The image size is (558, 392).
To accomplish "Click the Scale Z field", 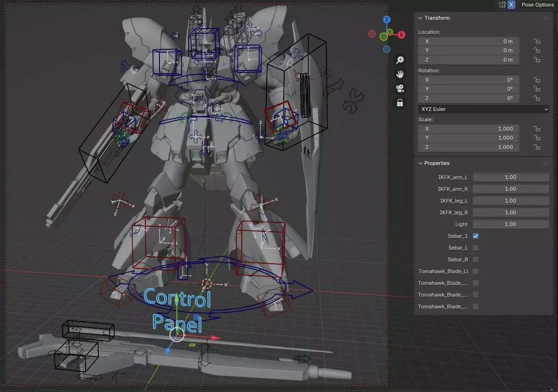I will pos(468,147).
